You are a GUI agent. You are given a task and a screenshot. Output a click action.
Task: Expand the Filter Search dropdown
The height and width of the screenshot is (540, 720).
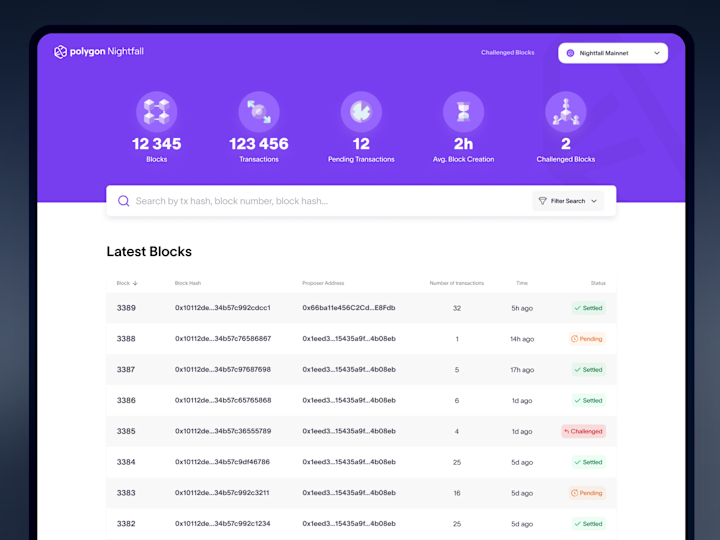coord(568,201)
